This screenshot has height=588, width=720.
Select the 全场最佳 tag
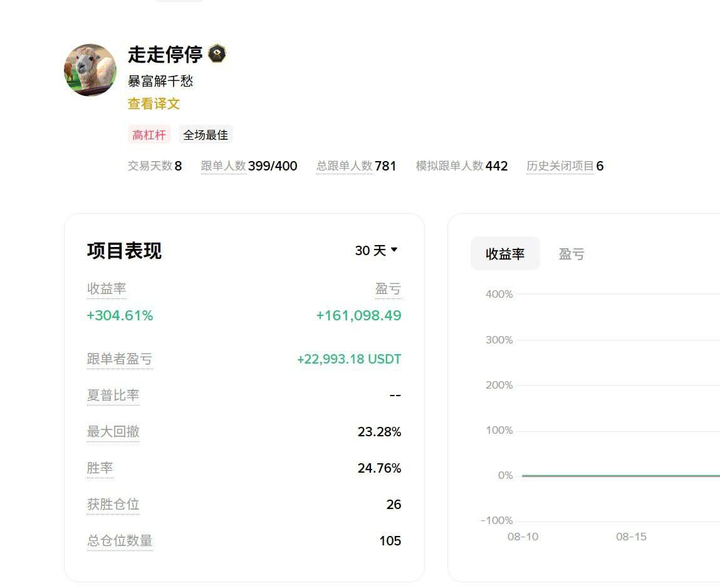tap(206, 134)
